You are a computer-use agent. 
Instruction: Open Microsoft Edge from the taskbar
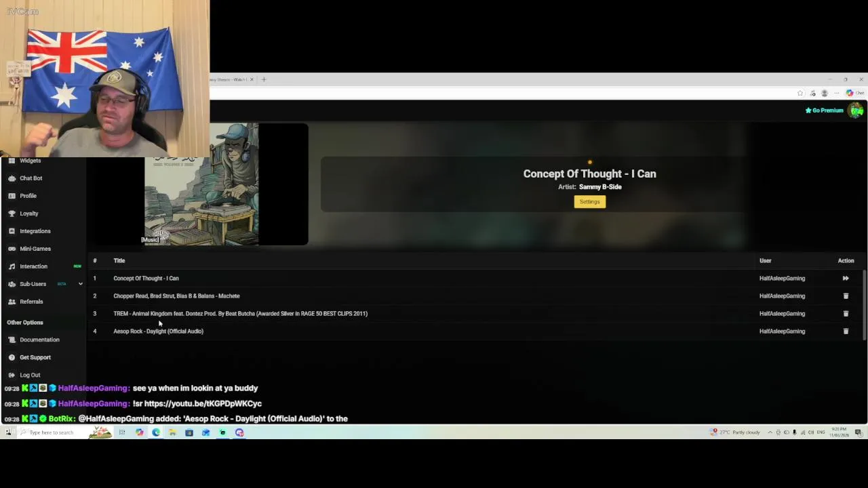point(156,432)
